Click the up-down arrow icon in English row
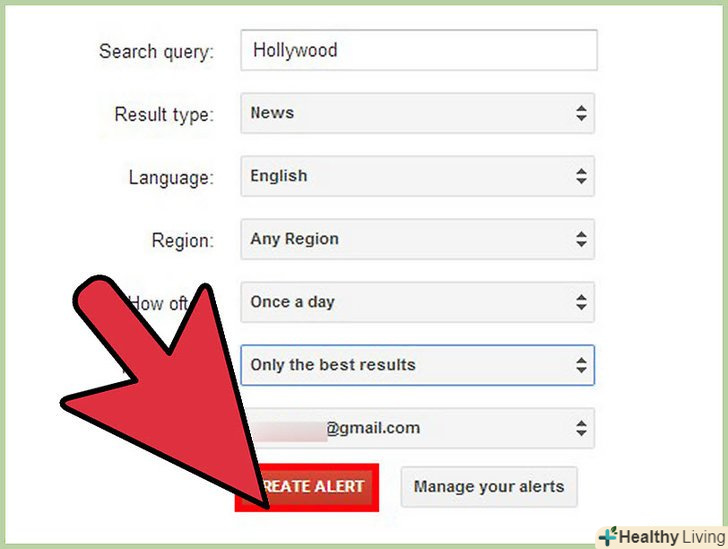Image resolution: width=728 pixels, height=549 pixels. (581, 176)
